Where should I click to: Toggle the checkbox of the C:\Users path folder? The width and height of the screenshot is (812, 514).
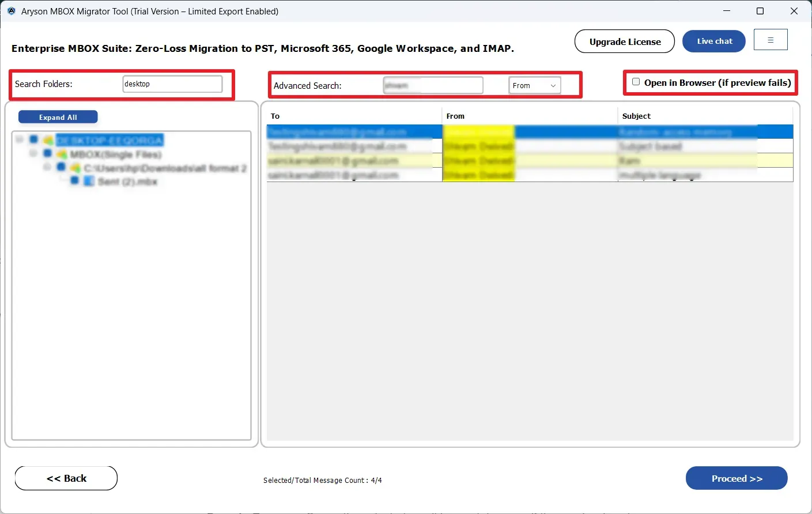click(x=61, y=168)
